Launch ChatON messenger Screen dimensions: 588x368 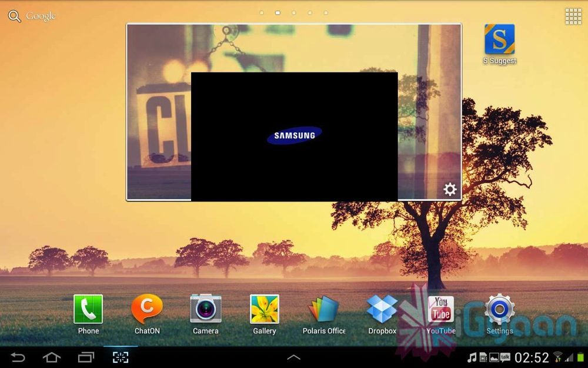(x=147, y=310)
